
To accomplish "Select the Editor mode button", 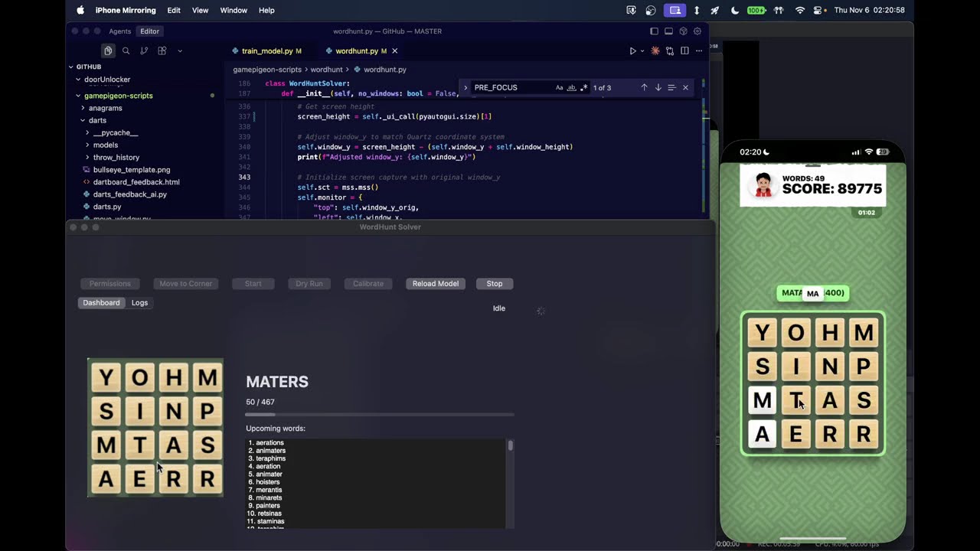I will tap(149, 31).
